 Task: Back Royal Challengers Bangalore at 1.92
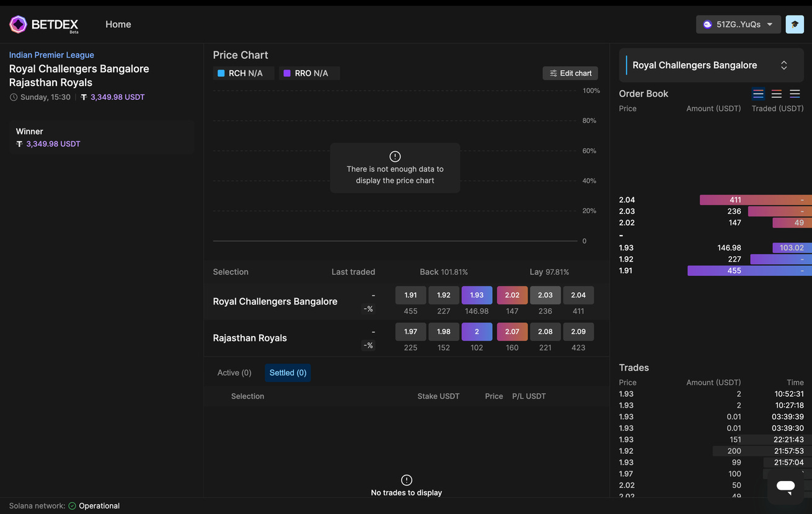[444, 295]
